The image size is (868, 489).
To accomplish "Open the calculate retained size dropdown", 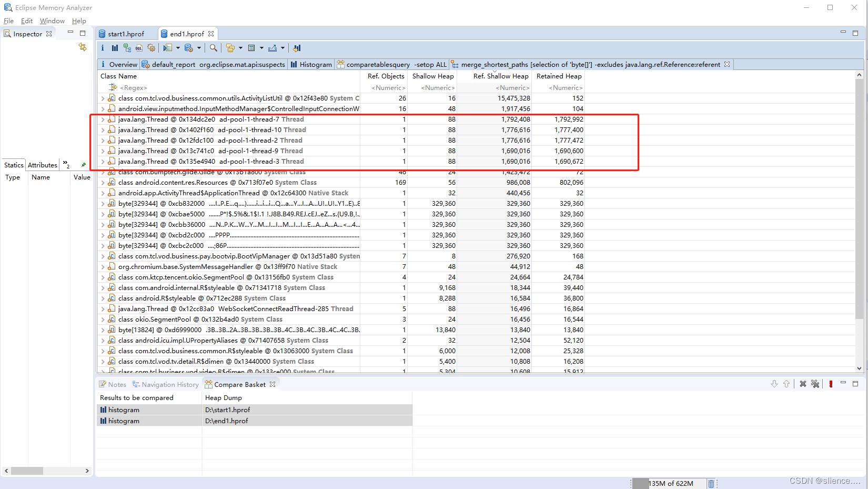I will click(x=261, y=48).
